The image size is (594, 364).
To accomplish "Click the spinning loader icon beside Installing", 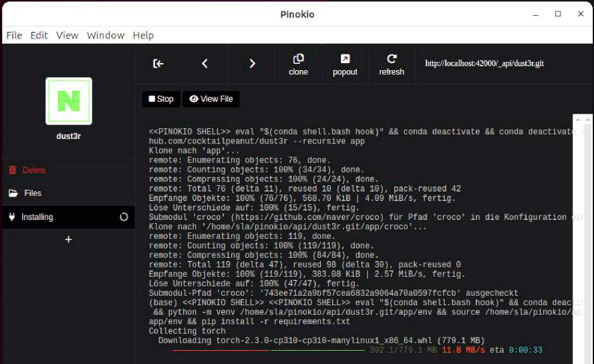I will (124, 217).
